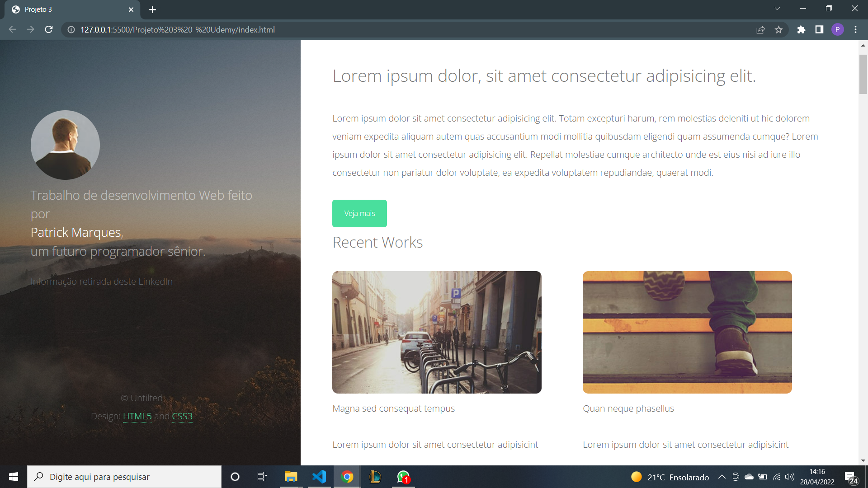Click the page scrollbar down arrow
Image resolution: width=868 pixels, height=488 pixels.
(863, 460)
